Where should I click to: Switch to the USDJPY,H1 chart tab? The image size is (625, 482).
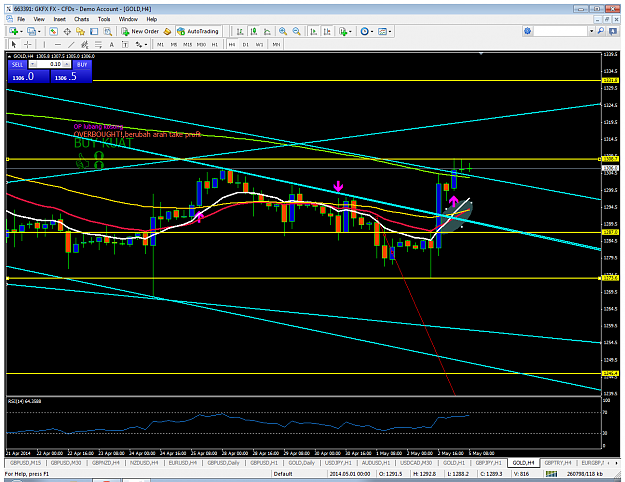(338, 463)
